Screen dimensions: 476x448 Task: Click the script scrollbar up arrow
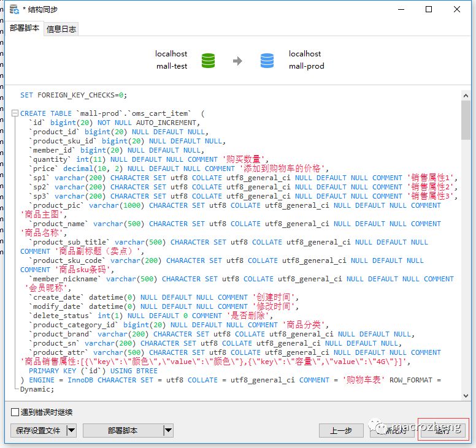(x=466, y=96)
